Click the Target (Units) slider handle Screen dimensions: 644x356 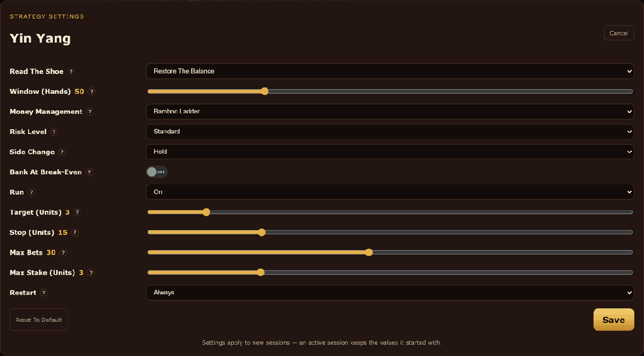pyautogui.click(x=206, y=212)
